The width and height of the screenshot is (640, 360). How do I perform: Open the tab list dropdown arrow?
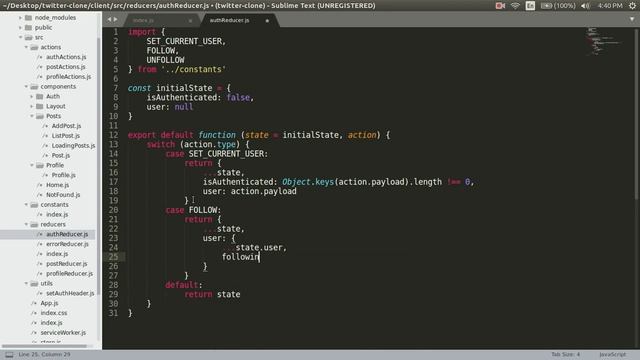(x=632, y=19)
